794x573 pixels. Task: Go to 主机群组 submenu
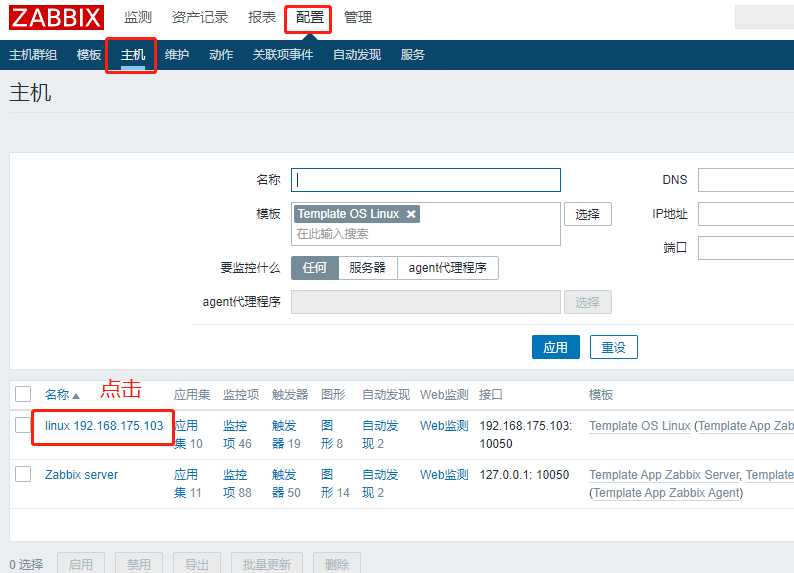33,55
